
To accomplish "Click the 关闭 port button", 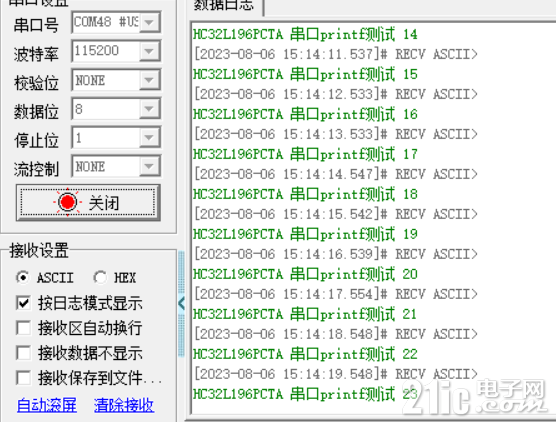I will (88, 202).
